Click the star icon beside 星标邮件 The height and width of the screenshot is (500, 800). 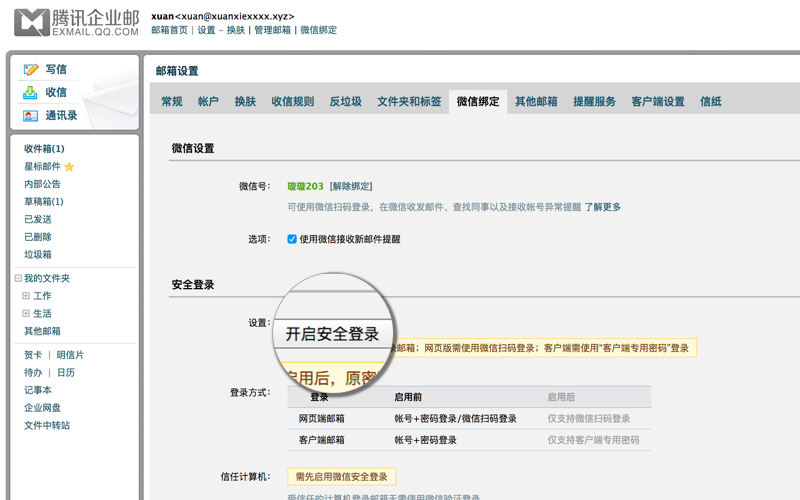point(70,167)
